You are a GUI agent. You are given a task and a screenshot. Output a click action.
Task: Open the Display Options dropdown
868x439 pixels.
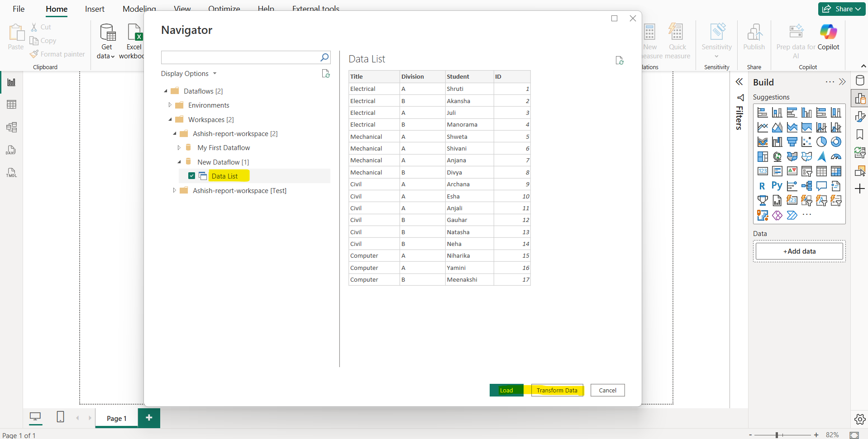(189, 73)
